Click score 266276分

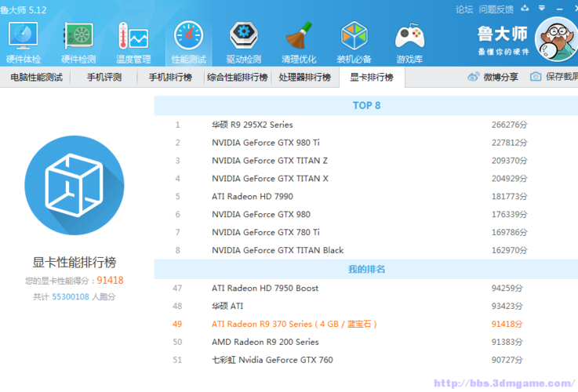click(510, 125)
